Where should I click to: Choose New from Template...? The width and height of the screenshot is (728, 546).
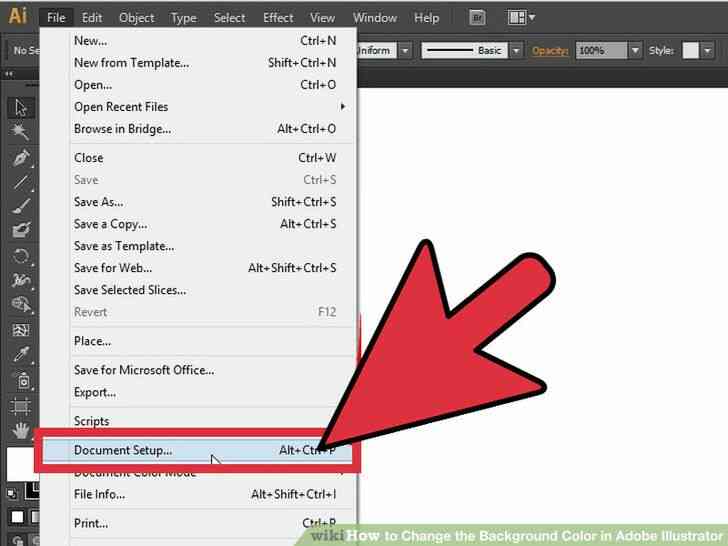click(x=199, y=63)
